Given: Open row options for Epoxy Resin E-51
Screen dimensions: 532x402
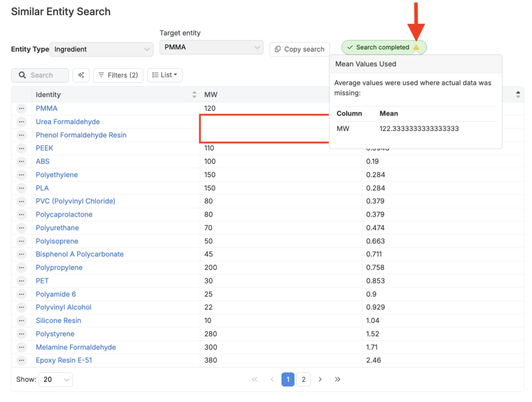Looking at the screenshot, I should (x=21, y=360).
